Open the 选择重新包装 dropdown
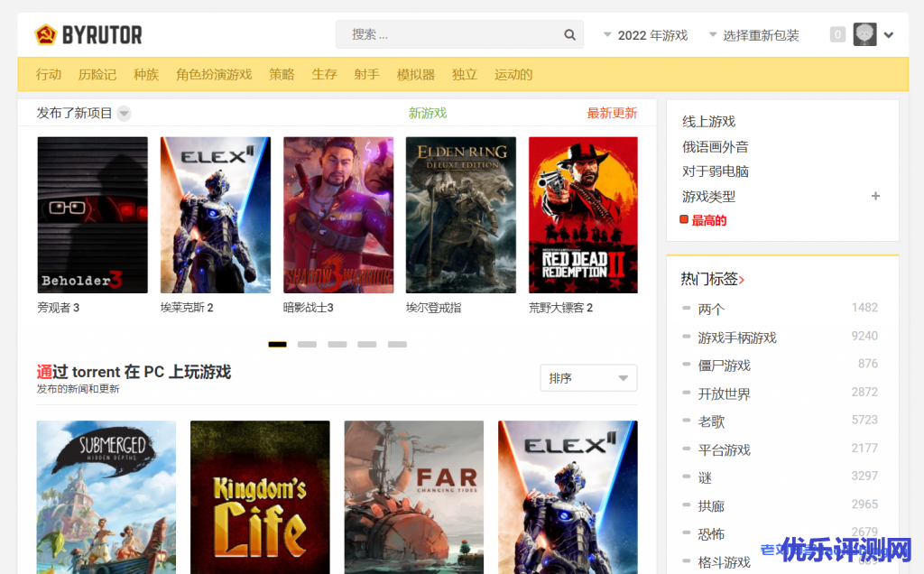 tap(753, 35)
